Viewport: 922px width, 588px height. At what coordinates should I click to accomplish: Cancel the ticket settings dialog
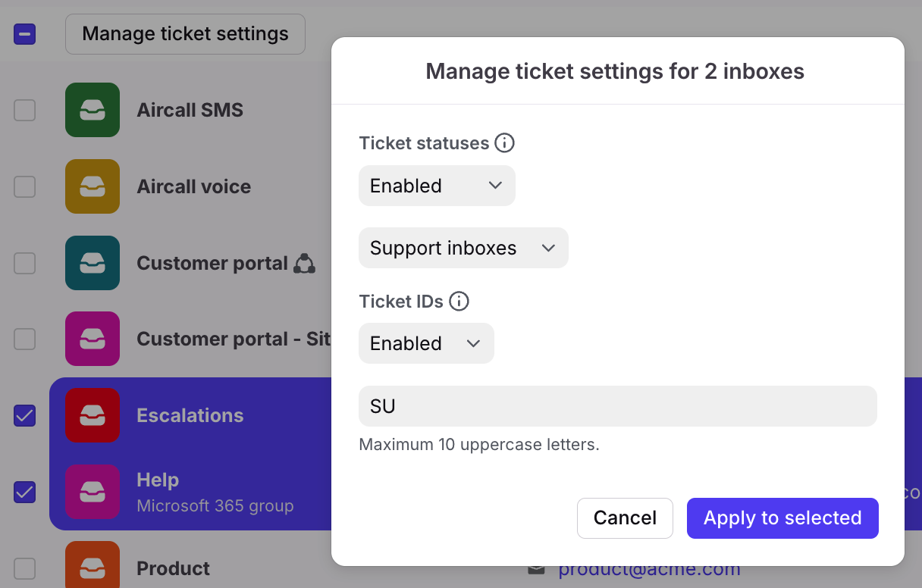pos(625,518)
